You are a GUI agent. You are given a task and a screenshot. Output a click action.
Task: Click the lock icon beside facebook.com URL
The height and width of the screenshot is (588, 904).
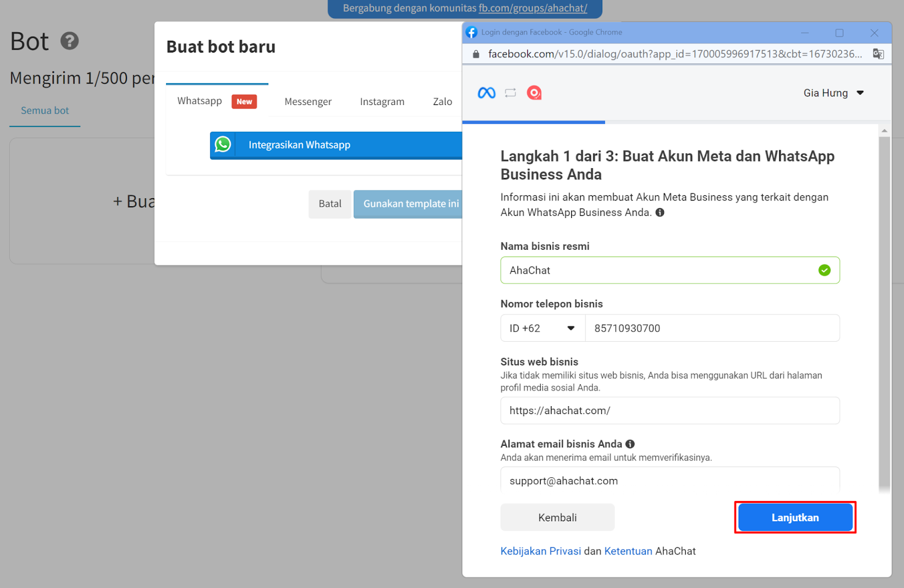pos(476,54)
